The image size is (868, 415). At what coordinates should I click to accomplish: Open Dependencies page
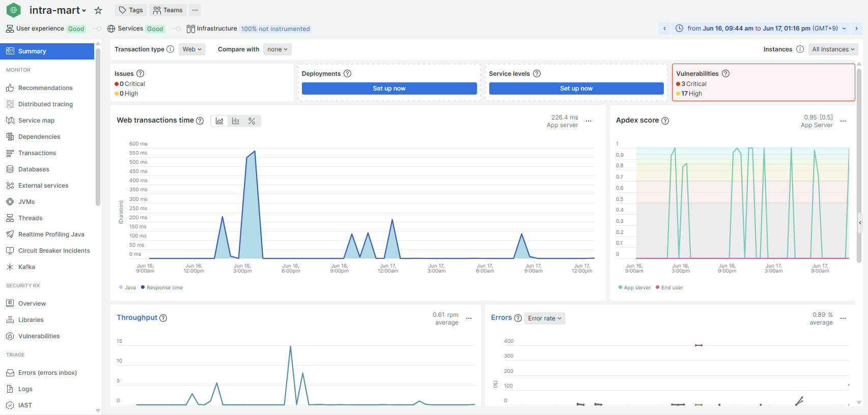point(39,137)
